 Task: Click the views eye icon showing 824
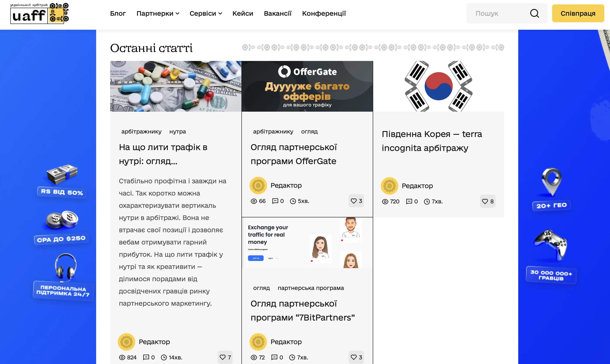122,357
